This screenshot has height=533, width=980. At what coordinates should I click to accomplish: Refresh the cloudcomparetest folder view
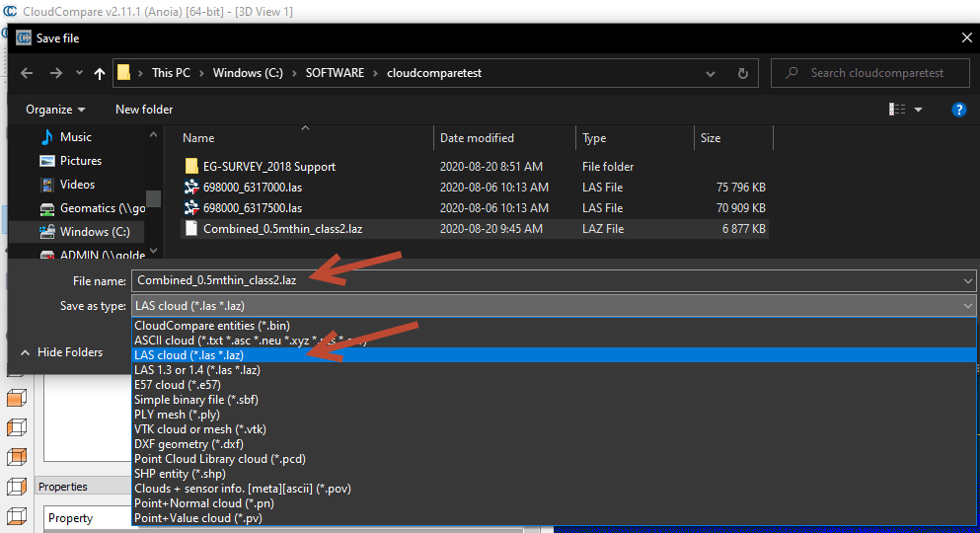coord(742,73)
